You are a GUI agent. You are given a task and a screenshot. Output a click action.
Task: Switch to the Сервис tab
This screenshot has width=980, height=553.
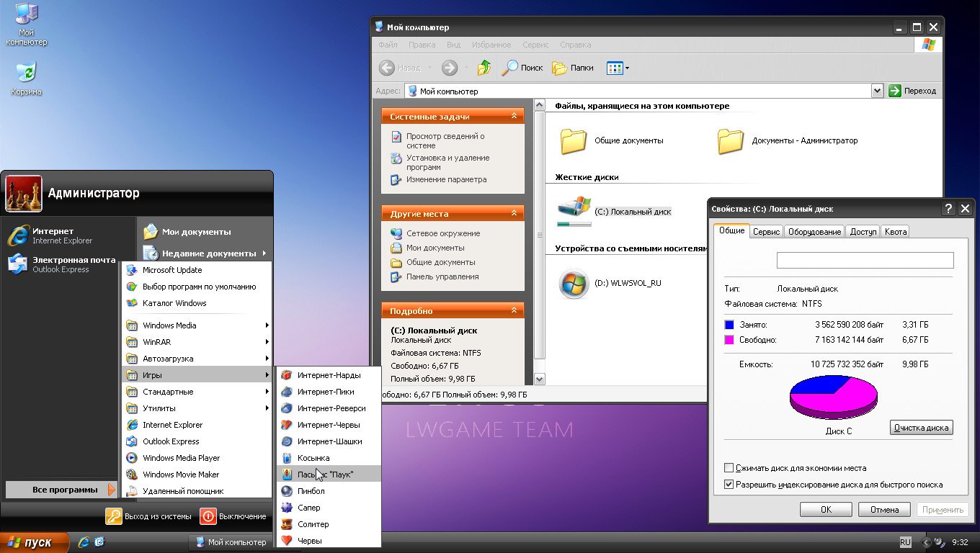[766, 232]
